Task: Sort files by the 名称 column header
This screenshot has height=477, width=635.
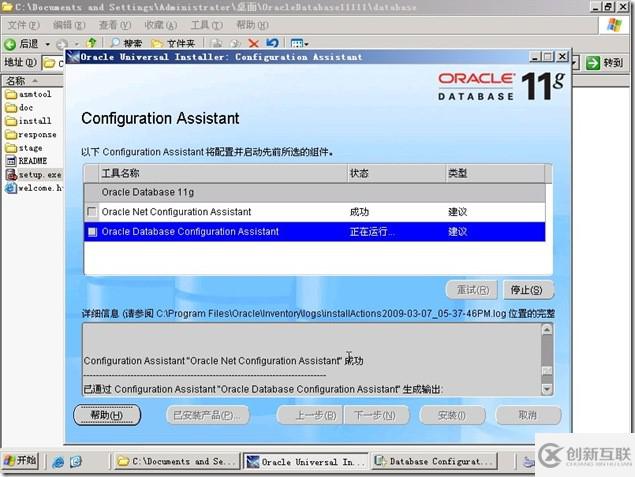Action: pos(32,81)
